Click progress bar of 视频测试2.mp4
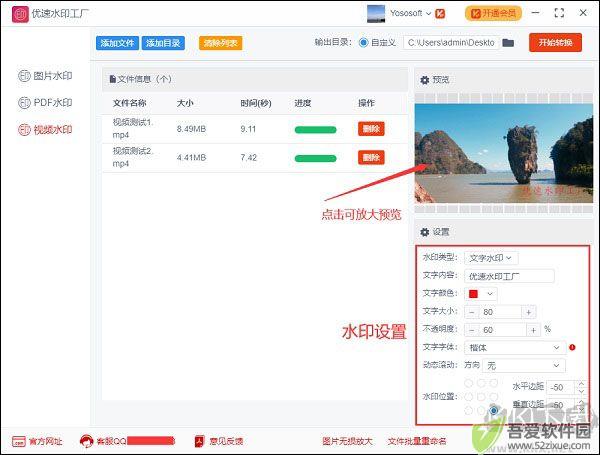This screenshot has height=455, width=600. [x=315, y=158]
